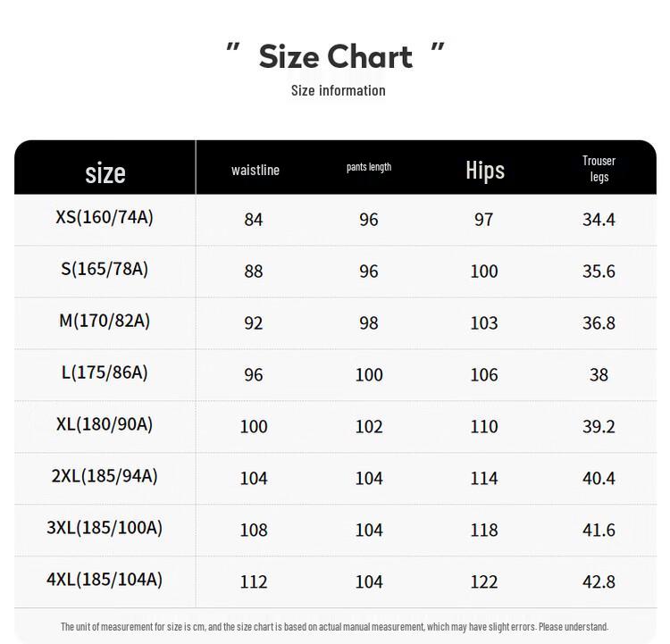Click the 4XL hips value 122

(x=484, y=582)
